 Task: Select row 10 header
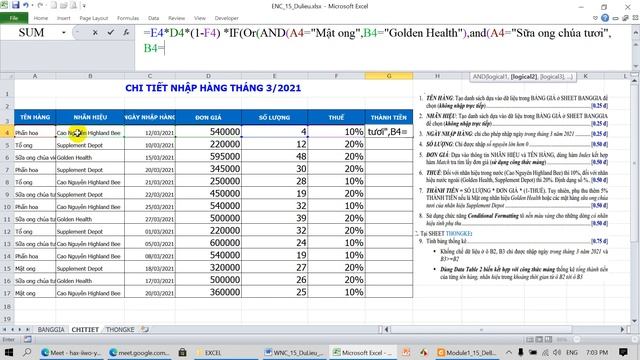(x=7, y=207)
